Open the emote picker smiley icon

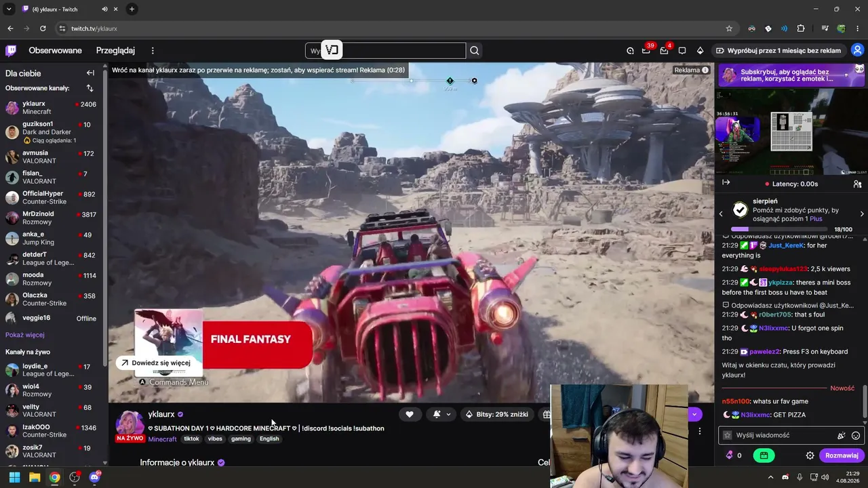(x=856, y=436)
